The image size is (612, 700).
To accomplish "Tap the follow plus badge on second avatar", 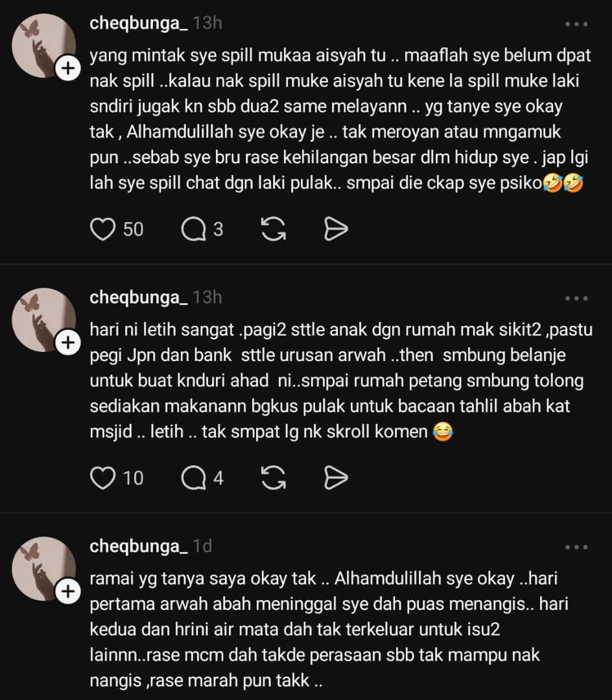I will click(x=68, y=342).
